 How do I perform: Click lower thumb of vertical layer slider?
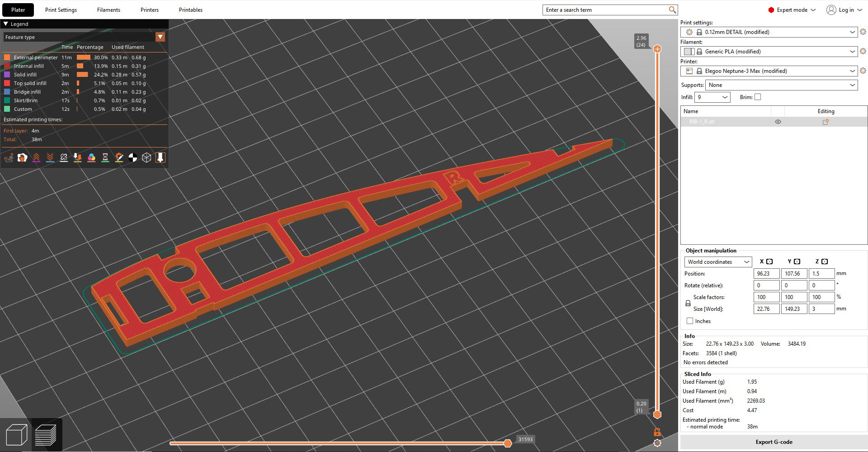coord(657,414)
